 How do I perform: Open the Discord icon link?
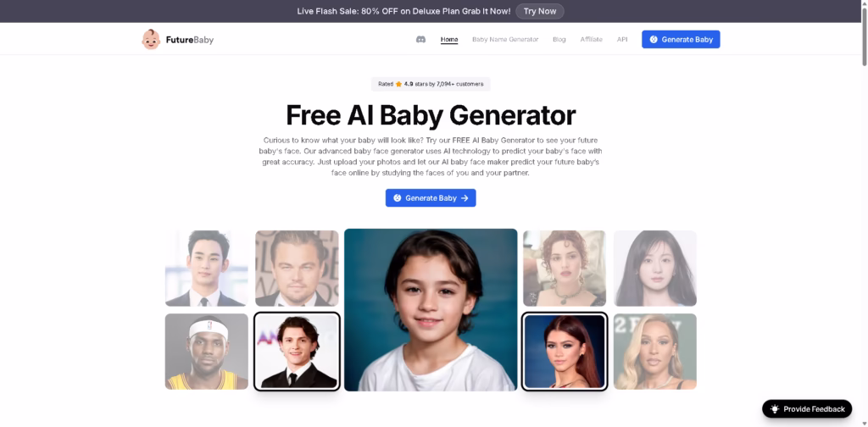pos(420,39)
